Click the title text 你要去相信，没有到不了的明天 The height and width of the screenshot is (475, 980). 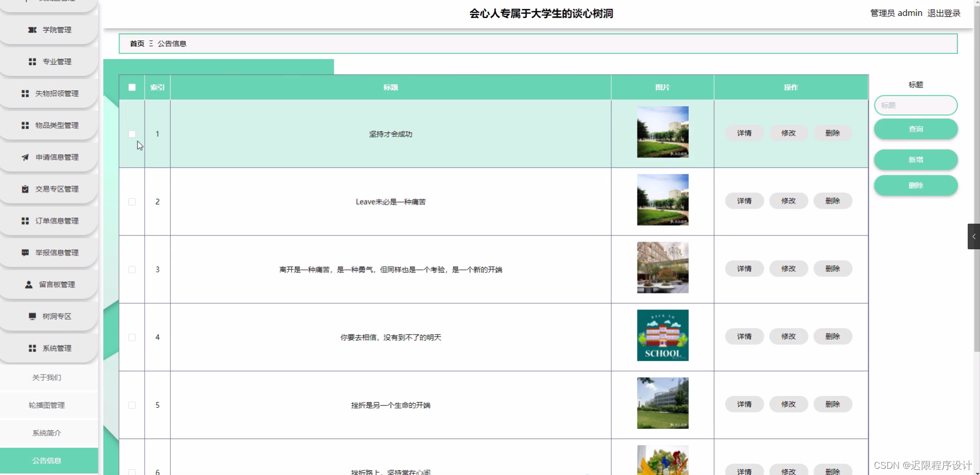390,337
